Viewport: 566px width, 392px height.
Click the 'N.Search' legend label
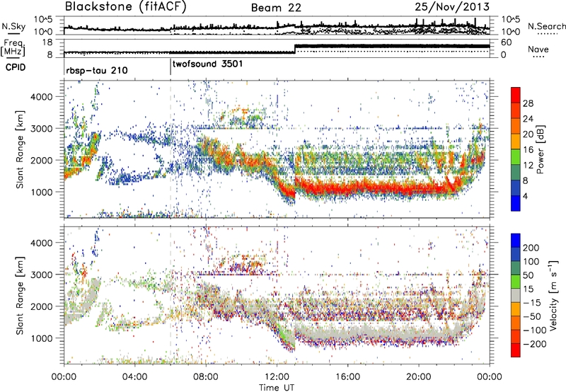click(546, 26)
